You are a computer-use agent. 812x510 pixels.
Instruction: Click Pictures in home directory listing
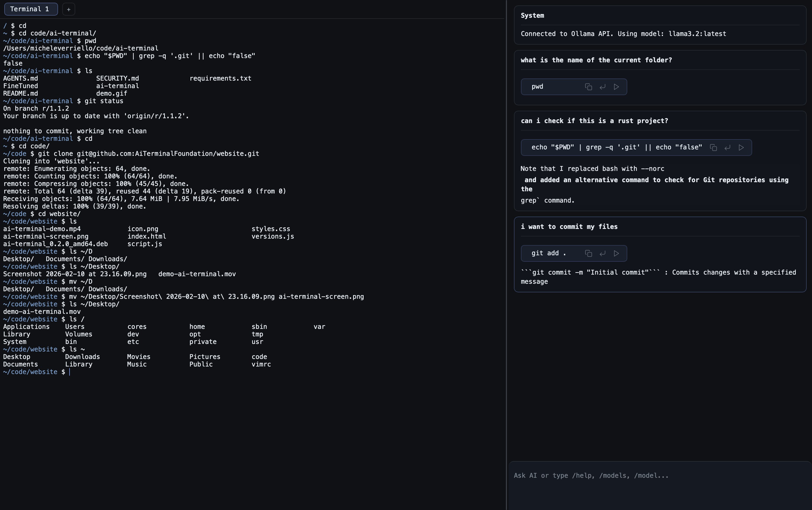tap(205, 357)
